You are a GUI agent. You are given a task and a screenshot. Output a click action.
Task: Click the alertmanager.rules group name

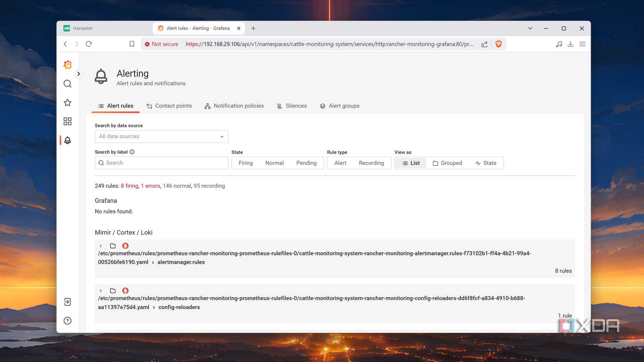pyautogui.click(x=181, y=262)
